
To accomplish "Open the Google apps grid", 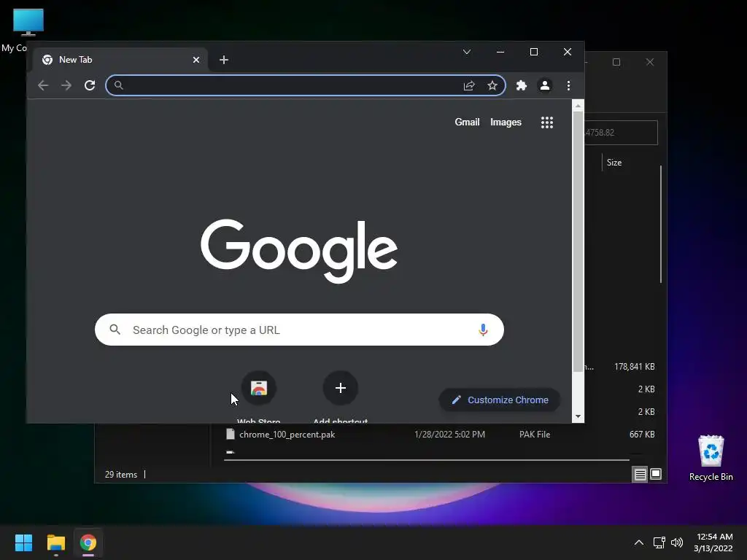I will 547,122.
